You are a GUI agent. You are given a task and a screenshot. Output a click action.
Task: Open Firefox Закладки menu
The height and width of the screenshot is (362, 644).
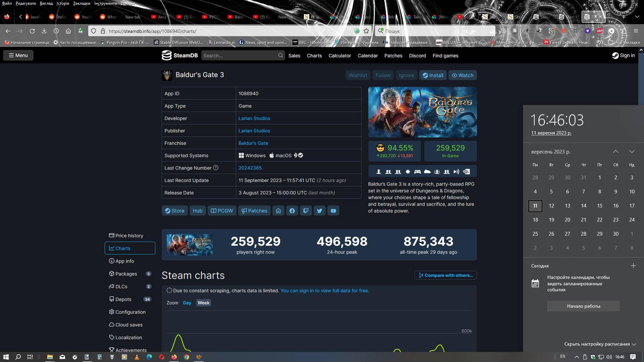pyautogui.click(x=82, y=3)
